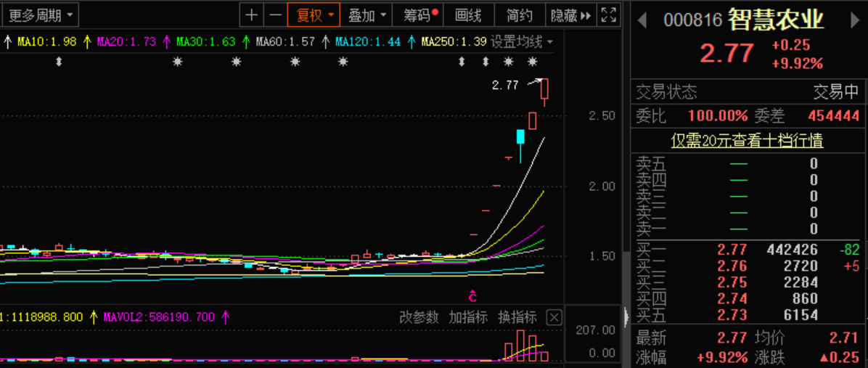The width and height of the screenshot is (868, 368).
Task: Click 换指标 to change indicator
Action: pos(517,317)
